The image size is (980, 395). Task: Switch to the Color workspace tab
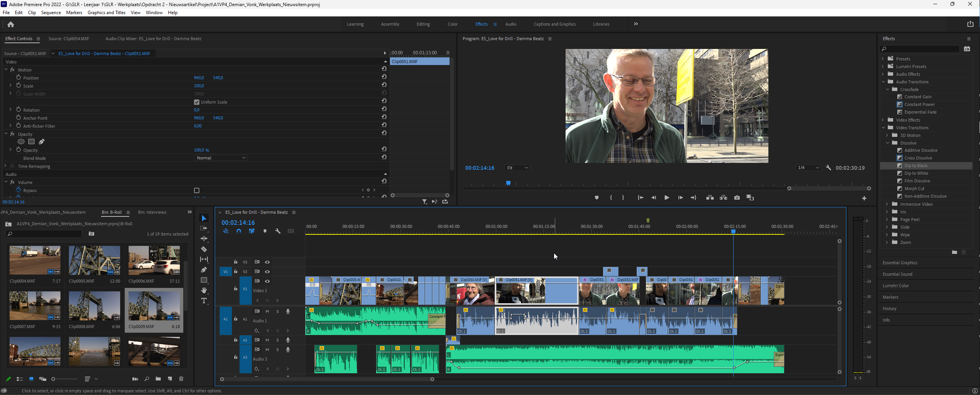pos(452,24)
